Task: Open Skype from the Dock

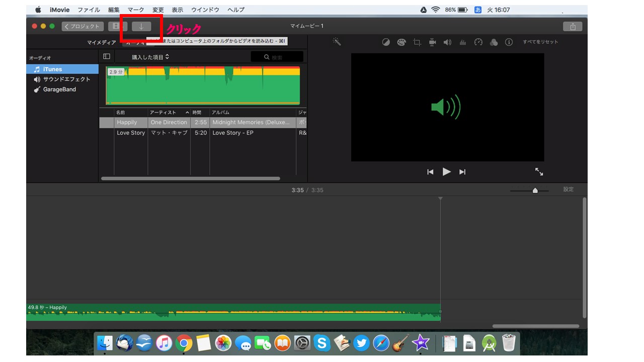Action: click(321, 343)
